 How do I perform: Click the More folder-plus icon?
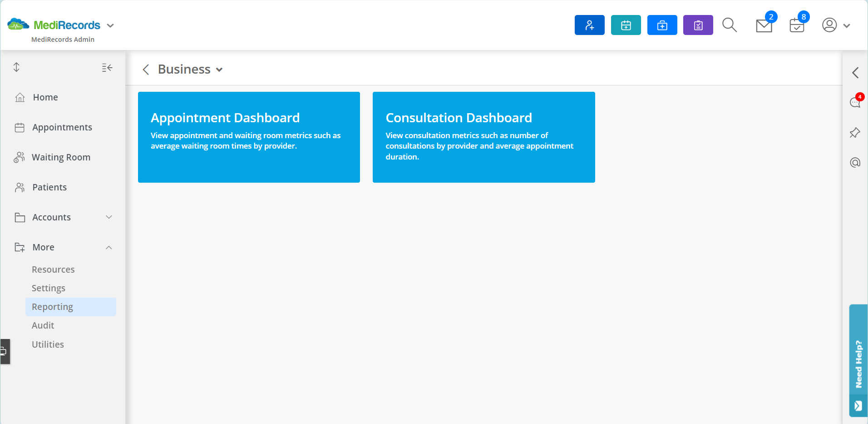pos(20,247)
